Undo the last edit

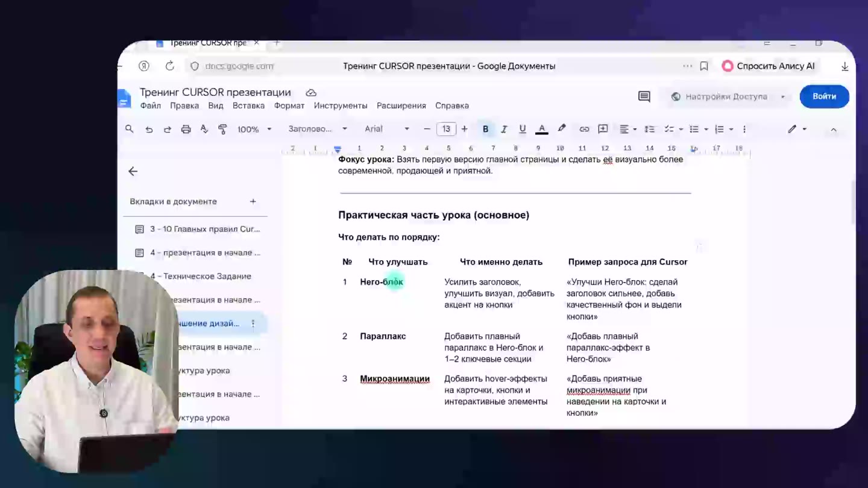pos(149,130)
